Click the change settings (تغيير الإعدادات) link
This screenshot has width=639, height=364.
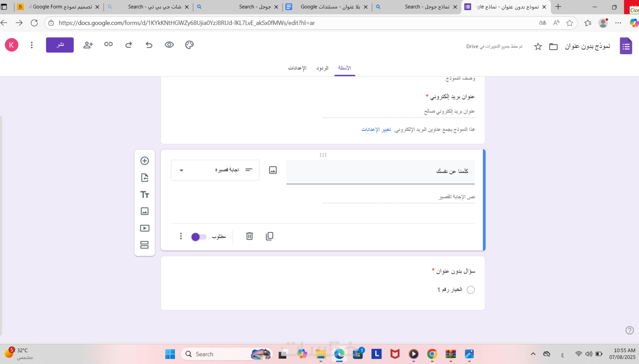[x=376, y=129]
